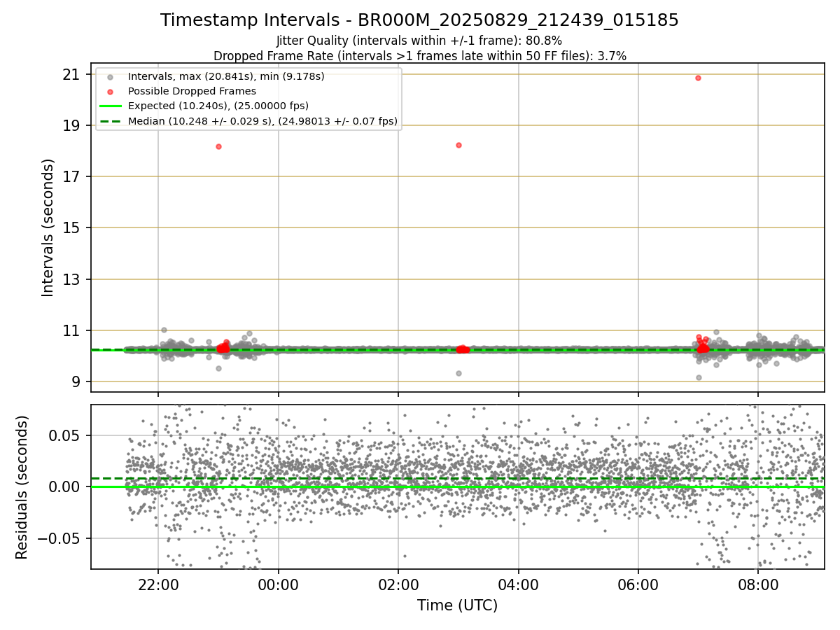Click the red dropped-frame cluster near 23:00 UTC
Image resolution: width=840 pixels, height=630 pixels.
(223, 347)
